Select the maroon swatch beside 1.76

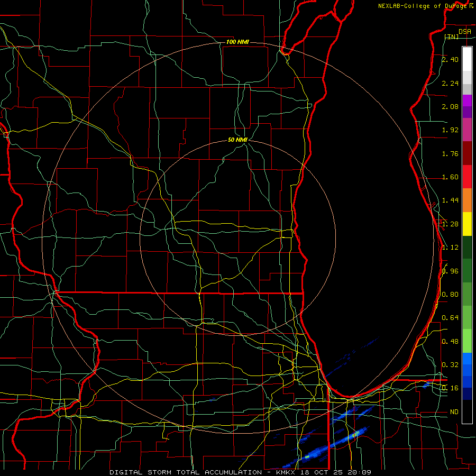coord(467,153)
